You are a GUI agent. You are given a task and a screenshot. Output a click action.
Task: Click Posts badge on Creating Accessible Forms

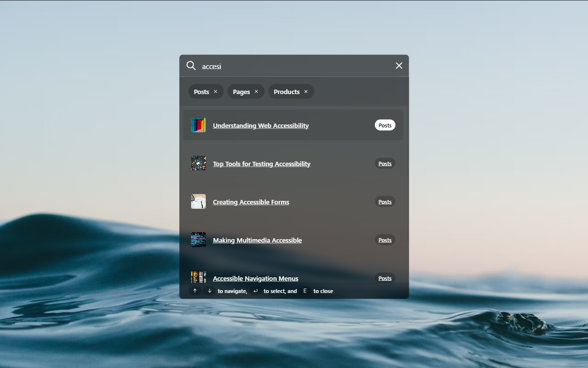(x=385, y=201)
